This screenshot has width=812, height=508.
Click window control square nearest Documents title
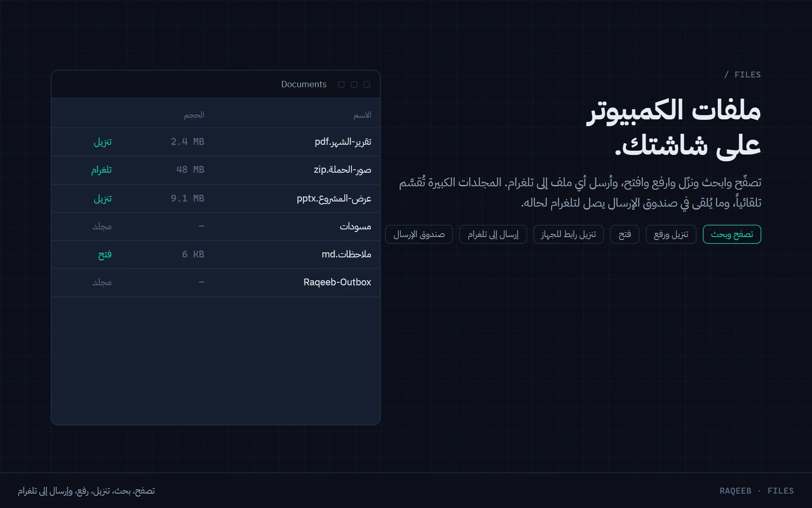(x=341, y=84)
